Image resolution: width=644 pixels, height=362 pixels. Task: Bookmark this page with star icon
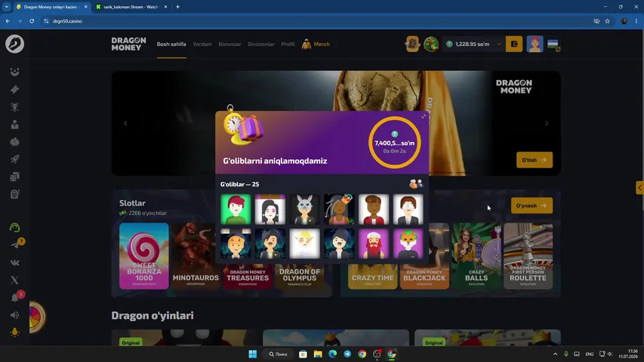tap(608, 21)
